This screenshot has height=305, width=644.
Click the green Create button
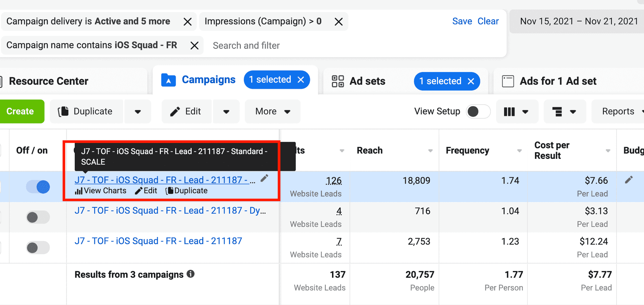coord(20,111)
